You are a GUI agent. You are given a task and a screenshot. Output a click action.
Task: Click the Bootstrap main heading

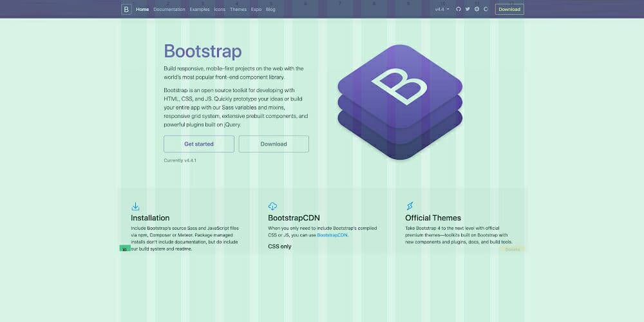tap(203, 52)
